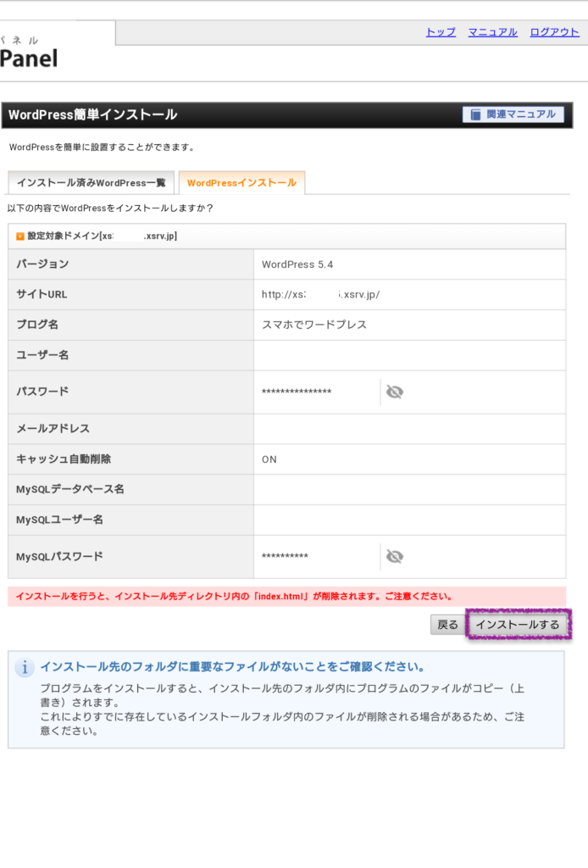The image size is (588, 868).
Task: Click the インストールする button
Action: [518, 625]
